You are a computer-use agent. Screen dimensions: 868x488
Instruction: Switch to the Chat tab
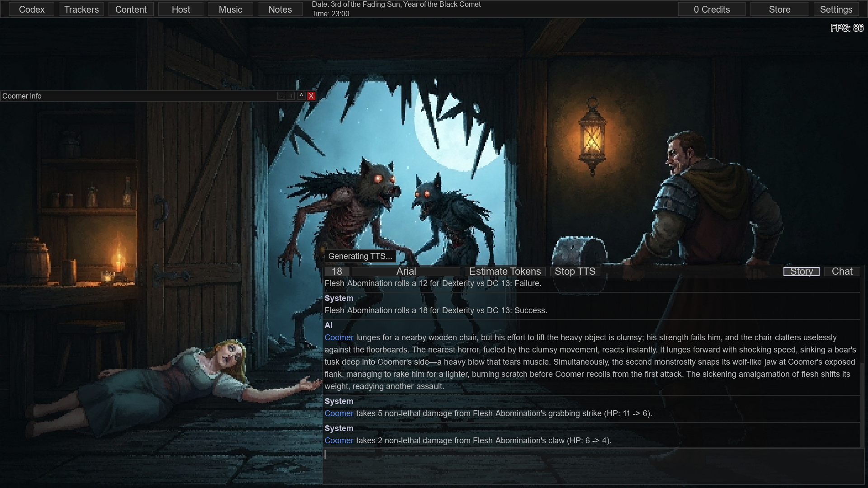point(842,272)
